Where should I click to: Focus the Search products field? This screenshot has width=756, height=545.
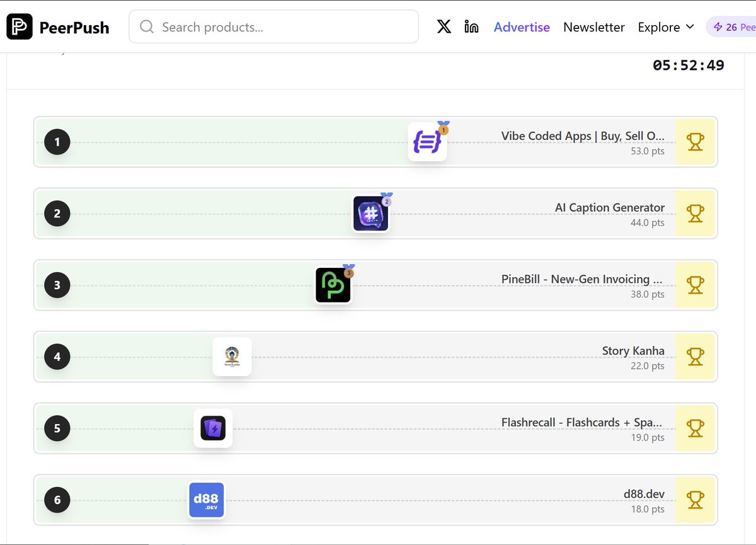tap(273, 26)
